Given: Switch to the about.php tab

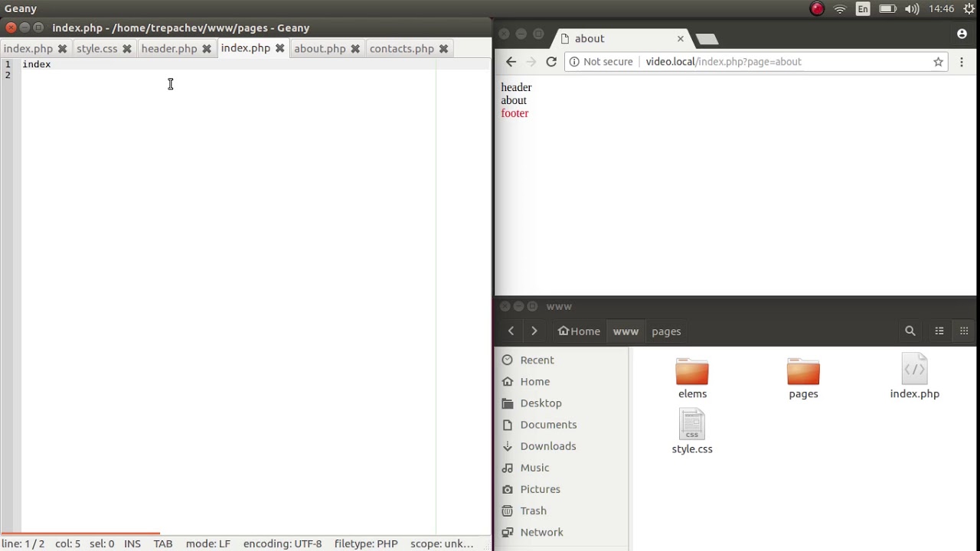Looking at the screenshot, I should pyautogui.click(x=320, y=48).
